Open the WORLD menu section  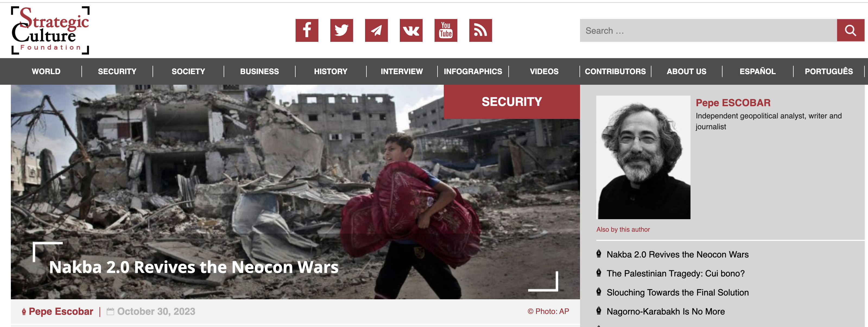coord(46,71)
